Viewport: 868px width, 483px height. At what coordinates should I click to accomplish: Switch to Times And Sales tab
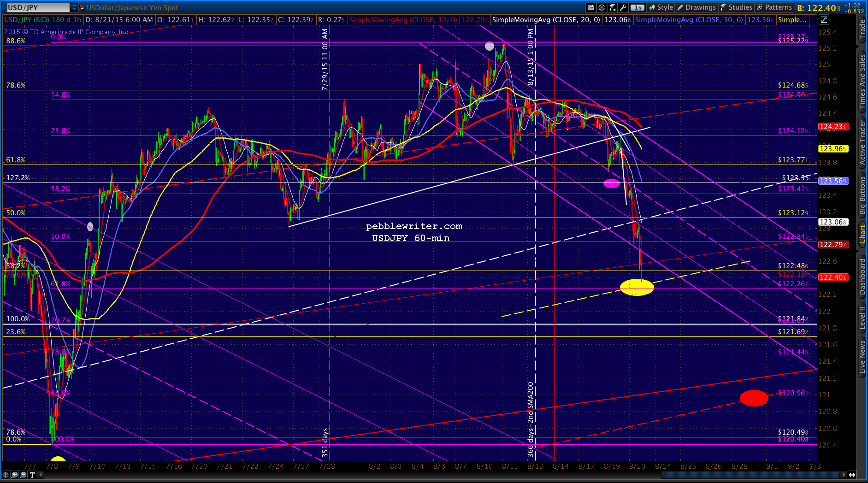[862, 81]
